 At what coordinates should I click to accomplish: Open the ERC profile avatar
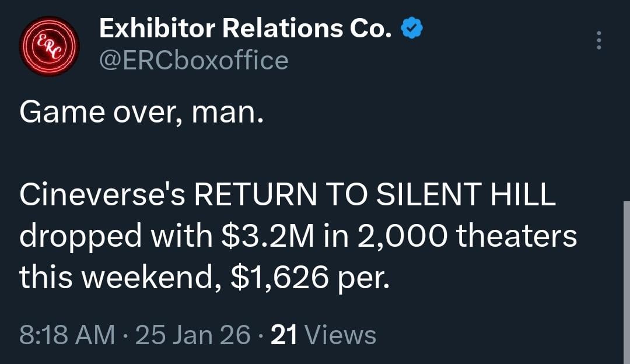tap(49, 46)
